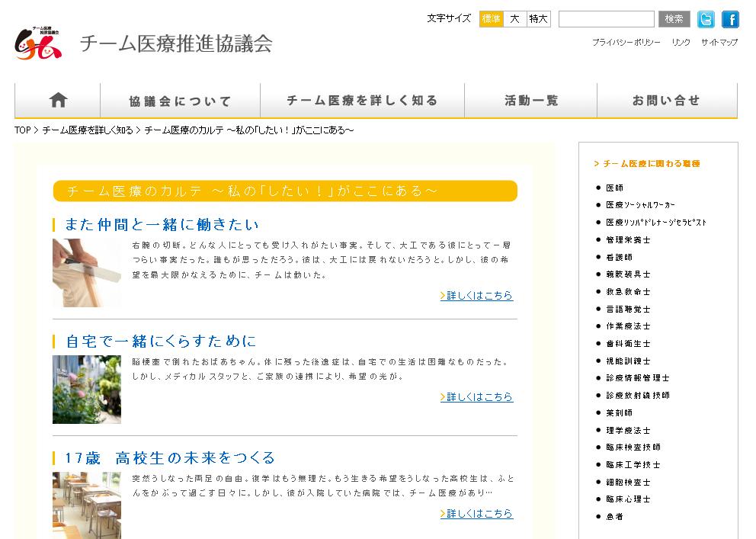Image resolution: width=756 pixels, height=539 pixels.
Task: Open the 協議会について menu
Action: (x=180, y=101)
